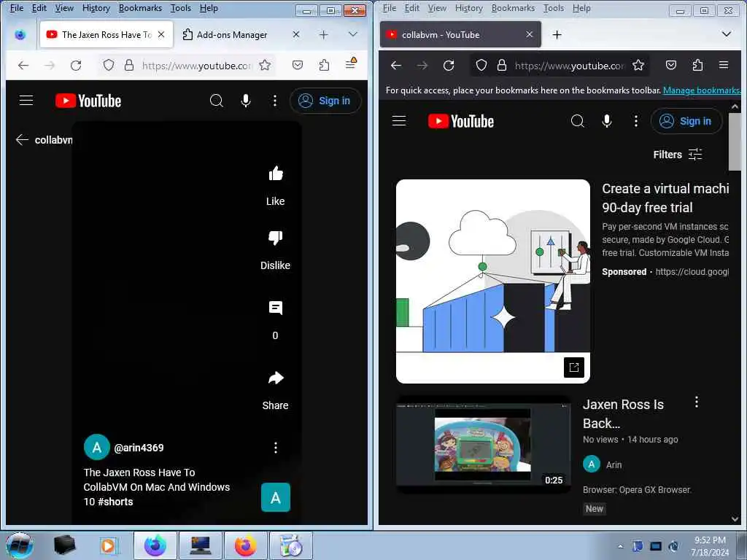Click YouTube search icon in right window
This screenshot has height=560, width=747.
coord(578,121)
